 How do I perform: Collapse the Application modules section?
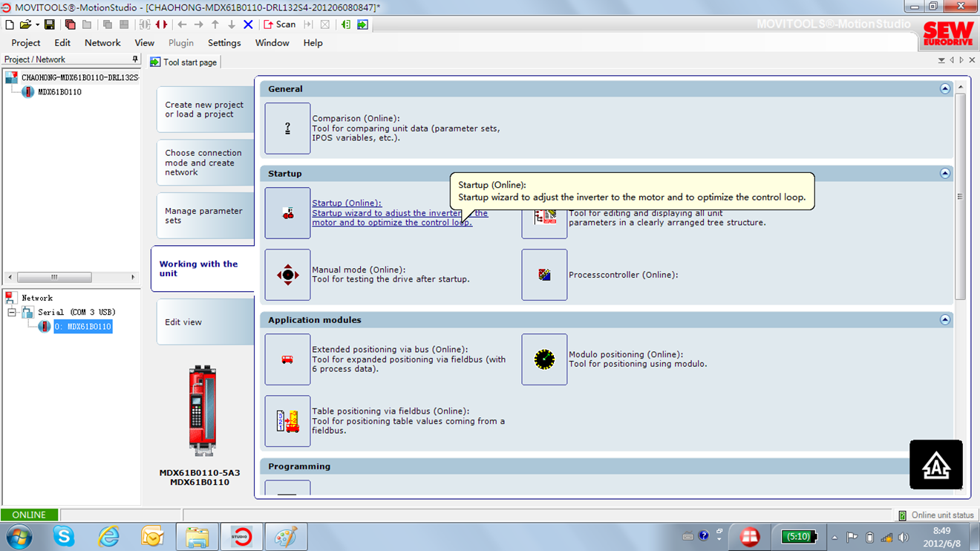(944, 319)
